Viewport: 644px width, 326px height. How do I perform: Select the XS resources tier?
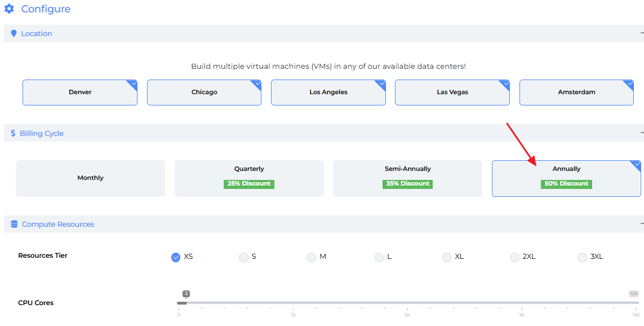[176, 257]
